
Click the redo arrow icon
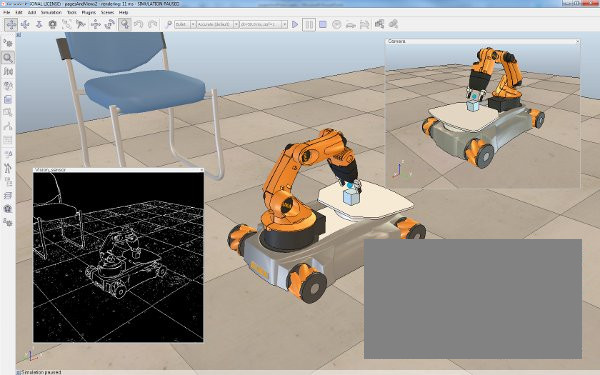pos(153,24)
